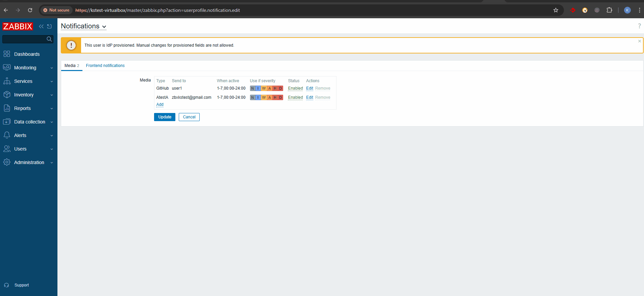Expand the Reports menu chevron

tap(52, 108)
